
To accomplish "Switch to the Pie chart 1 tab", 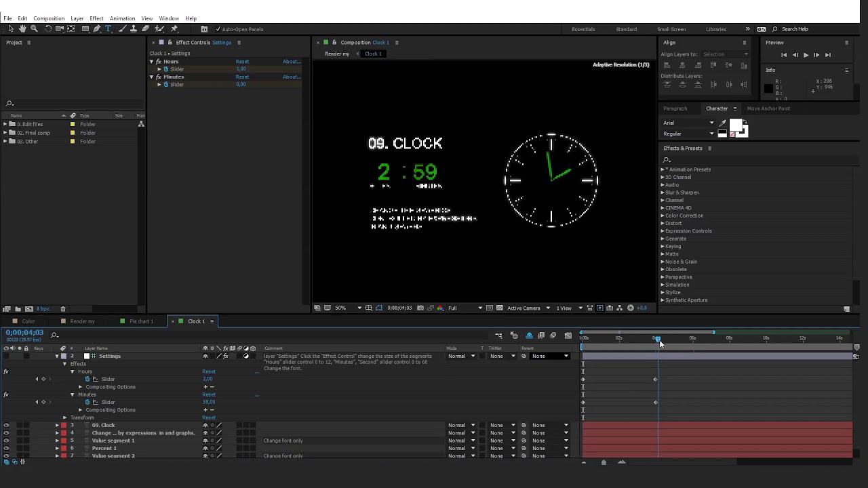I will [141, 321].
